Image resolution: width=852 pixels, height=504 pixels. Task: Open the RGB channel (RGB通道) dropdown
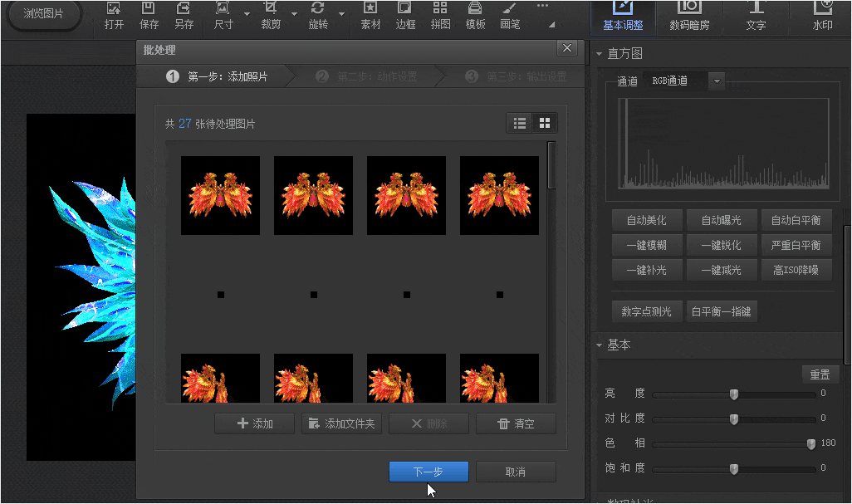pyautogui.click(x=717, y=81)
